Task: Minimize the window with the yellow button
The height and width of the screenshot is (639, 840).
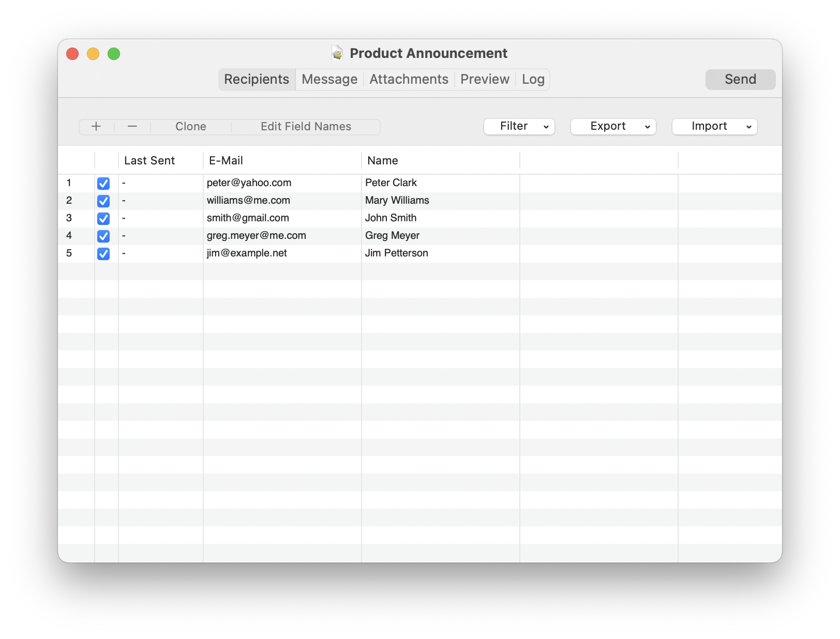Action: click(x=93, y=54)
